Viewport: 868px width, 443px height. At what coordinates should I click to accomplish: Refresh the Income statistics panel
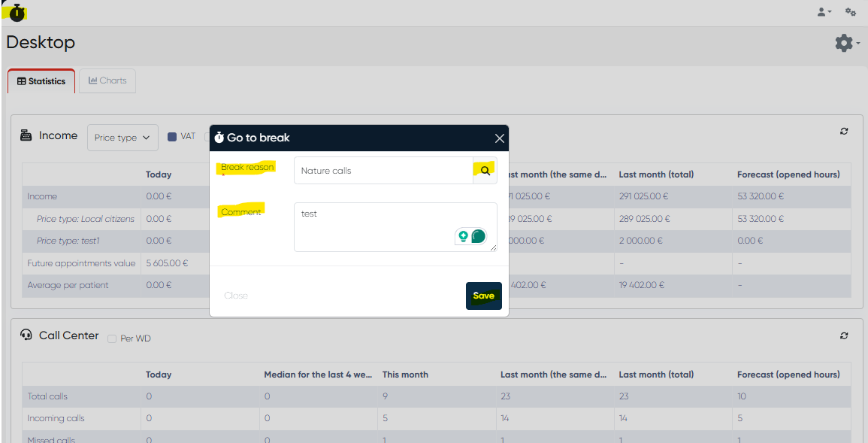click(x=844, y=132)
